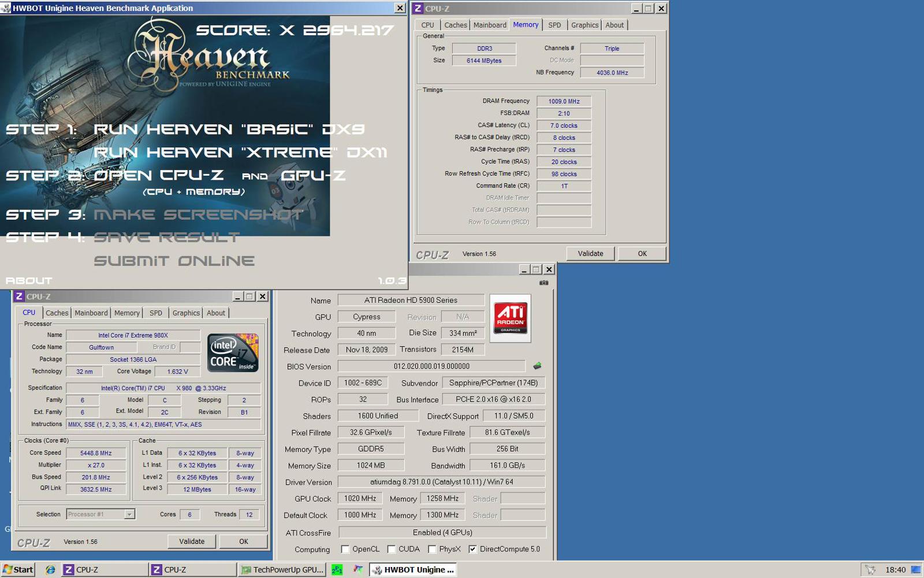
Task: Click About in the HWBOT Heaven window
Action: click(29, 280)
